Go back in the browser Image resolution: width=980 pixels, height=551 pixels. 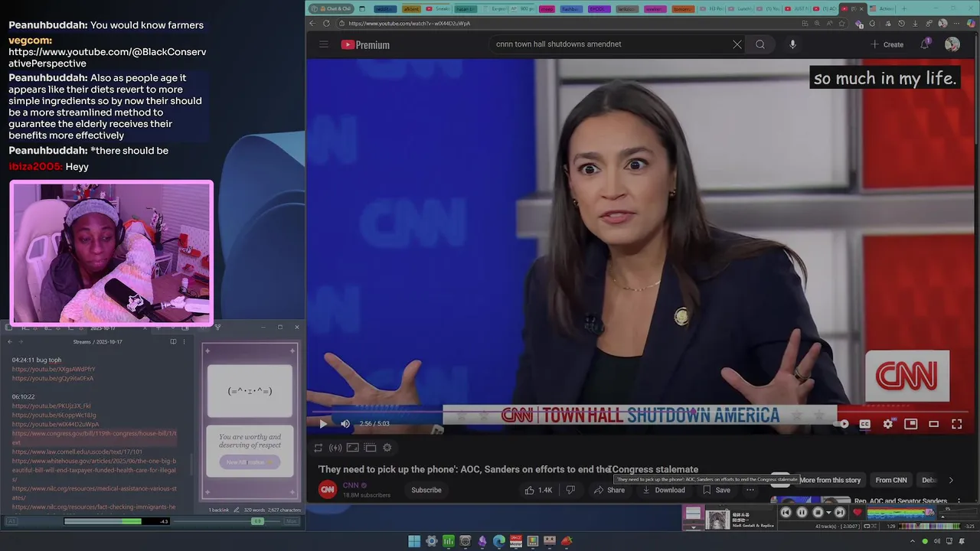coord(312,23)
